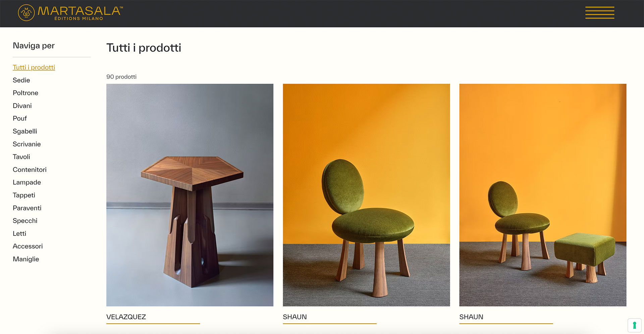
Task: Open the Velazquez table product image
Action: coord(190,195)
